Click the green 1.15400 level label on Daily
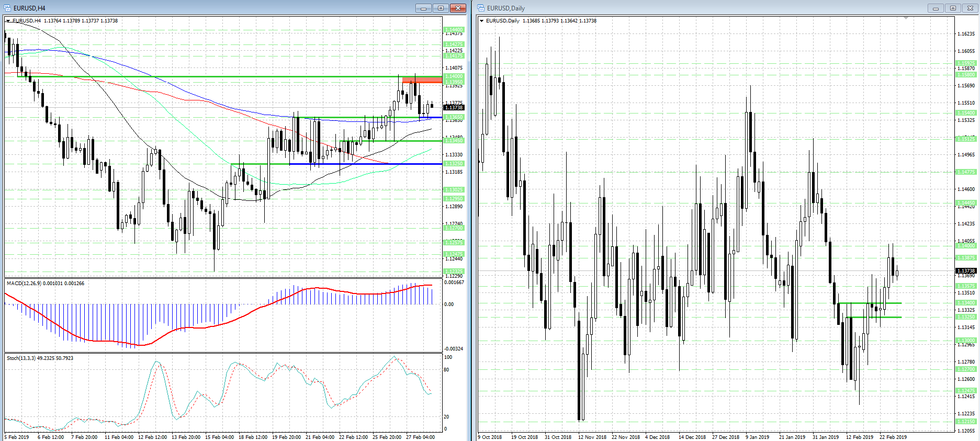This screenshot has height=441, width=980. [966, 113]
